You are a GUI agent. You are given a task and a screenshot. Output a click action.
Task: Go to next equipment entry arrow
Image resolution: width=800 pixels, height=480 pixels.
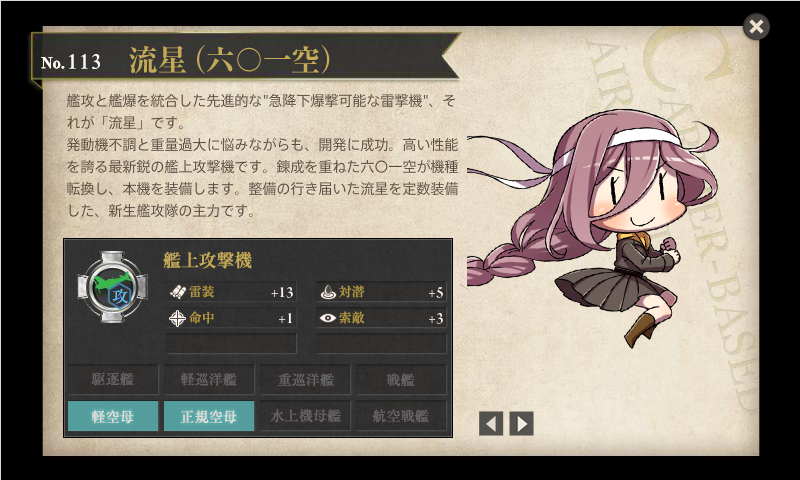(x=521, y=423)
